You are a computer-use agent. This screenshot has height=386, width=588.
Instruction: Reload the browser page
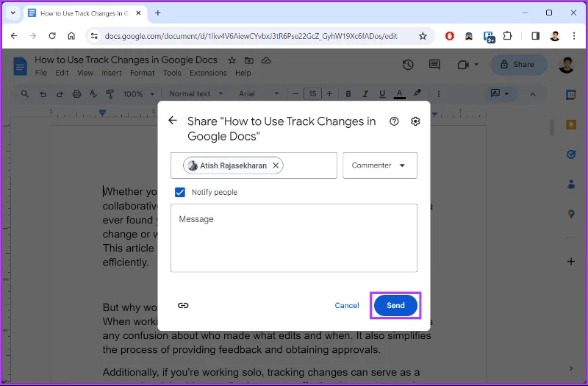tap(52, 36)
